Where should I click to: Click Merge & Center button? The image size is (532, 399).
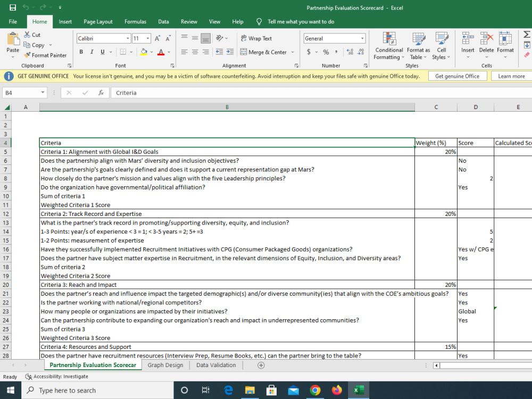pos(263,52)
